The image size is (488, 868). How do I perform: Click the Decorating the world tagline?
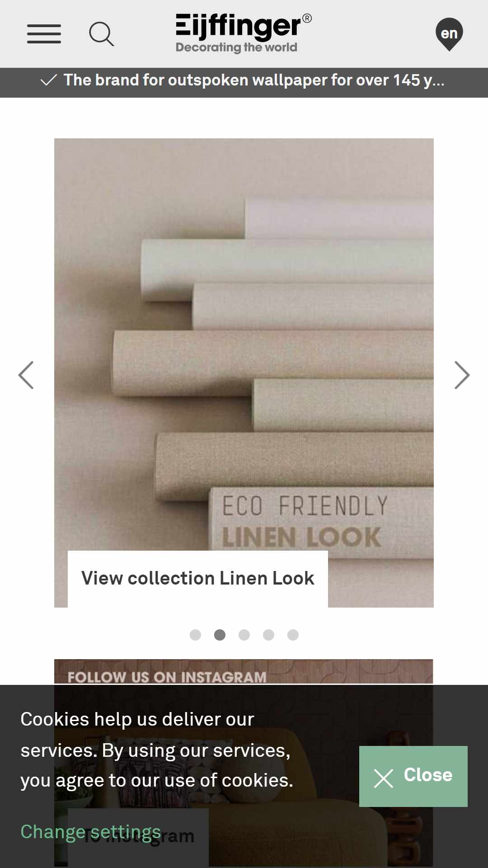point(236,47)
